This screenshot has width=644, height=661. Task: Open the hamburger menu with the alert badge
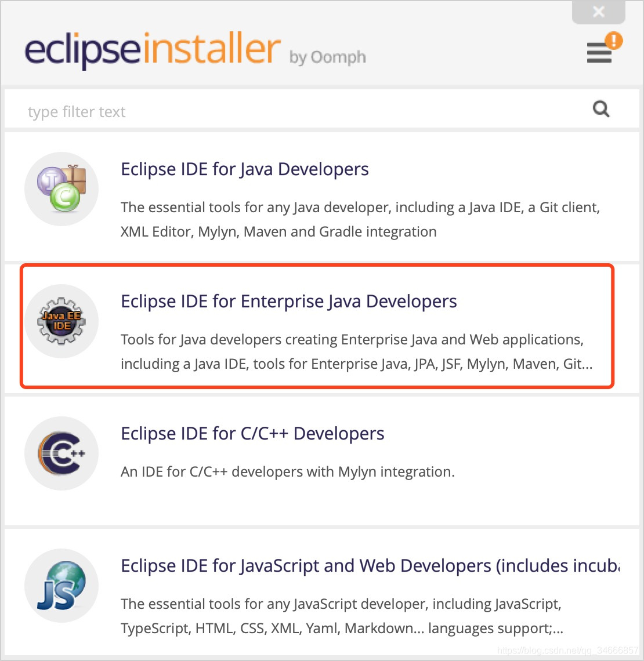pyautogui.click(x=599, y=52)
